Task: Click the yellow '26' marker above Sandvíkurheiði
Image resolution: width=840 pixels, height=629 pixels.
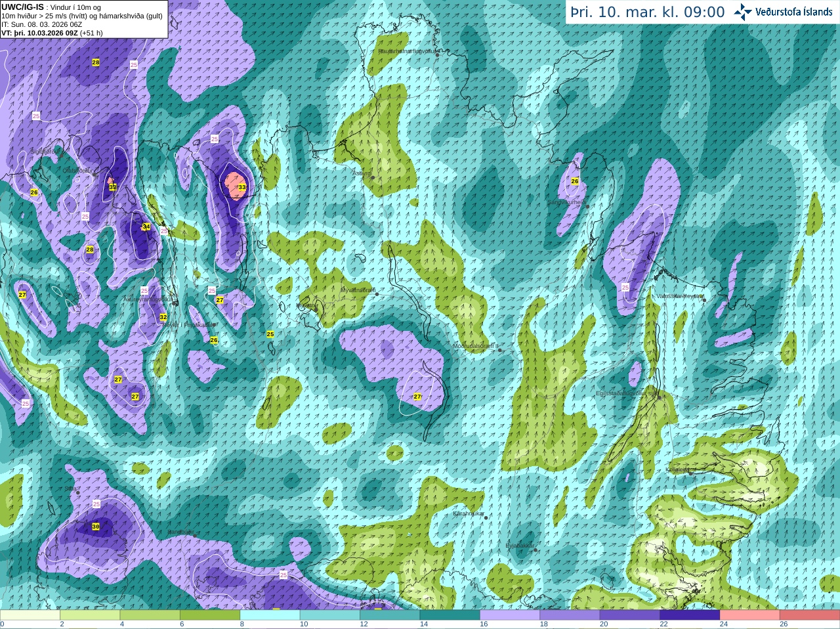Action: 575,181
